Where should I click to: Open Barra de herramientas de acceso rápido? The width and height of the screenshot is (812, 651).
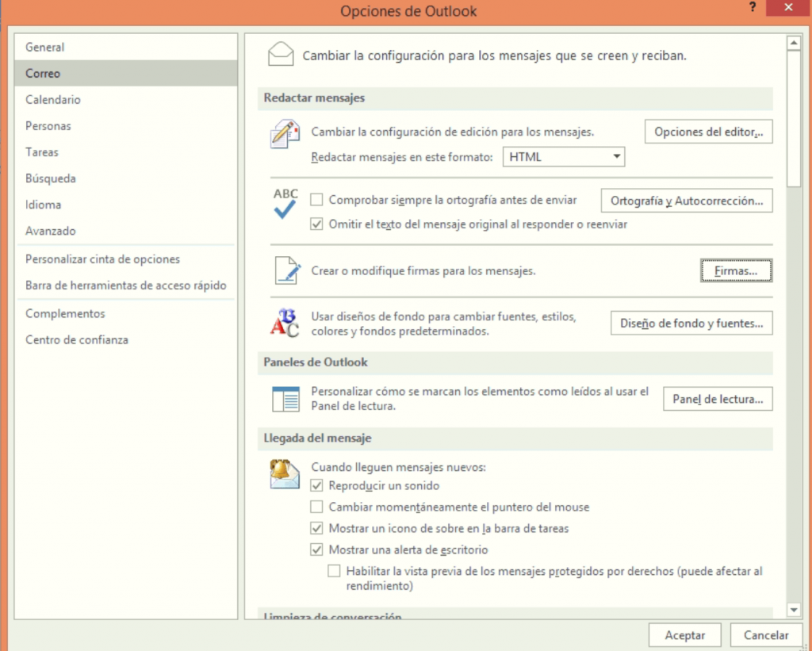click(126, 285)
